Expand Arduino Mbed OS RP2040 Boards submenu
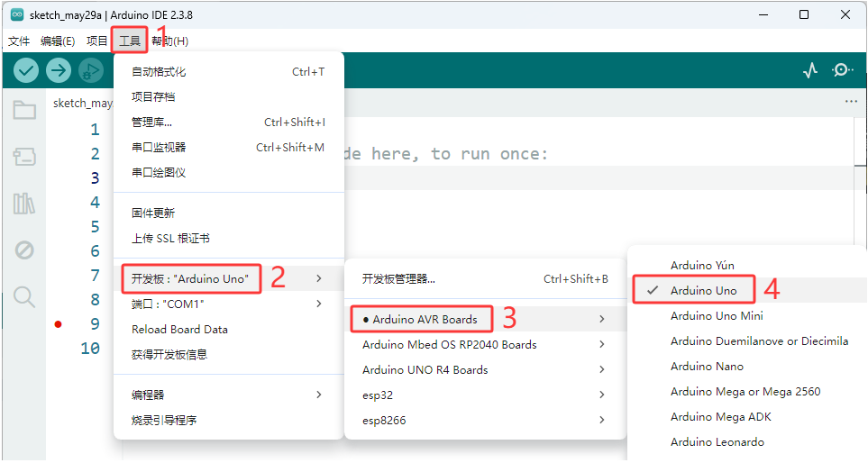Viewport: 868px width, 463px height. click(485, 345)
